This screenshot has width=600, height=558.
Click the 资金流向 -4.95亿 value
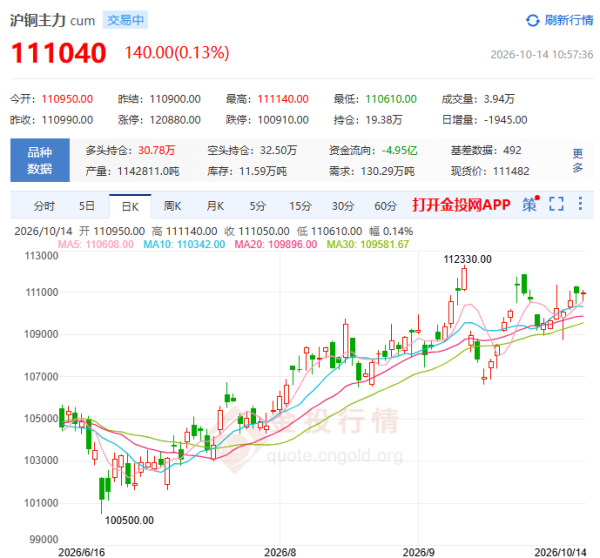click(399, 150)
